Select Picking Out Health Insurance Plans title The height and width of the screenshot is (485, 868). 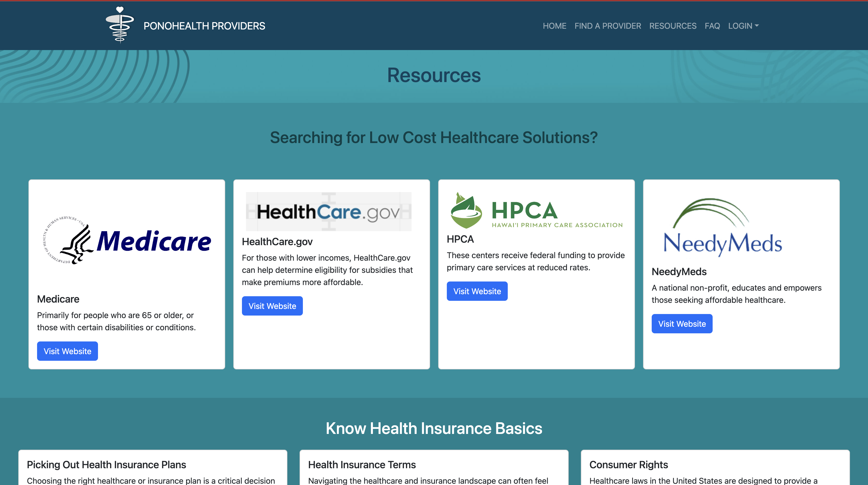pos(106,465)
